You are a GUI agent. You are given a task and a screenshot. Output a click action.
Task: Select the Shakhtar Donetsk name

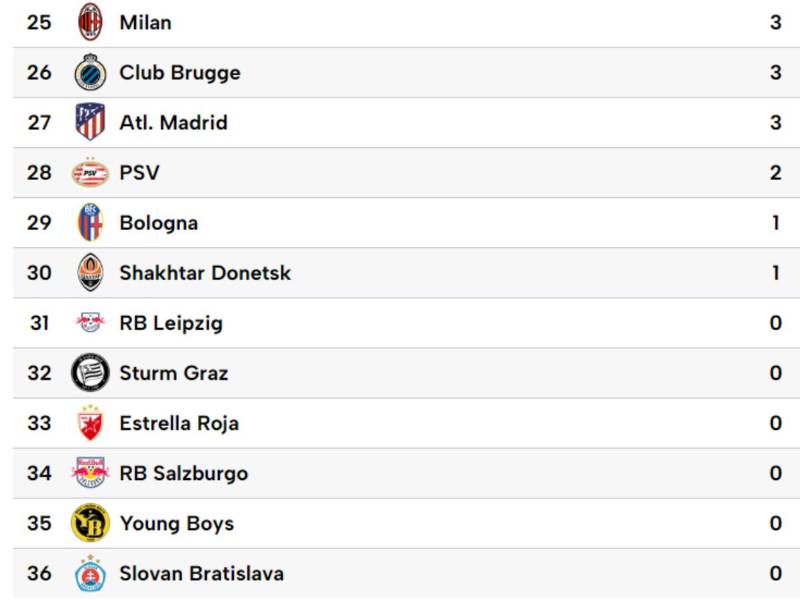[203, 272]
